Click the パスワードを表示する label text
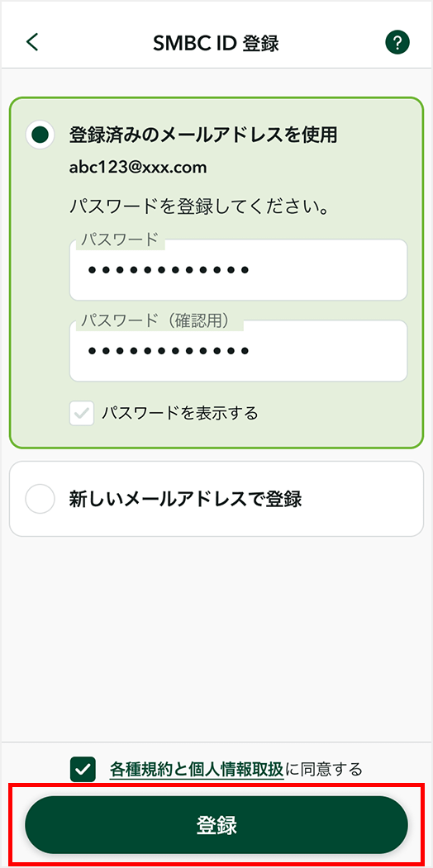 180,413
